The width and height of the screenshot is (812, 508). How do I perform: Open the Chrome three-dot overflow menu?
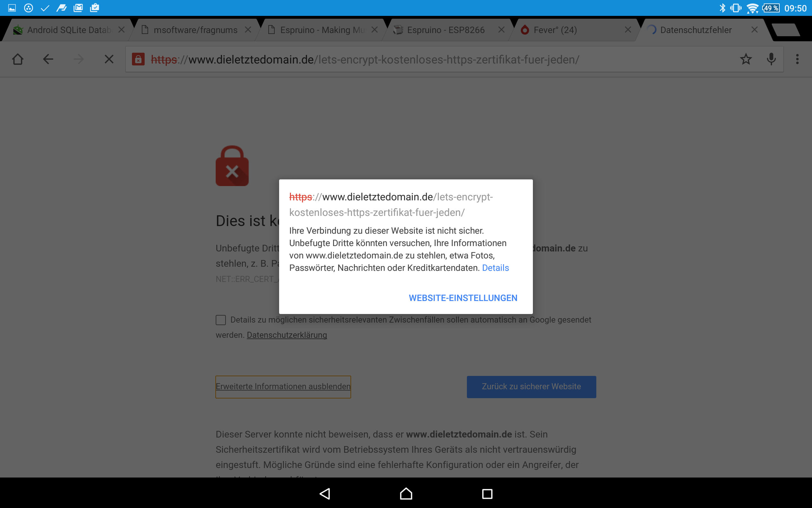coord(797,59)
